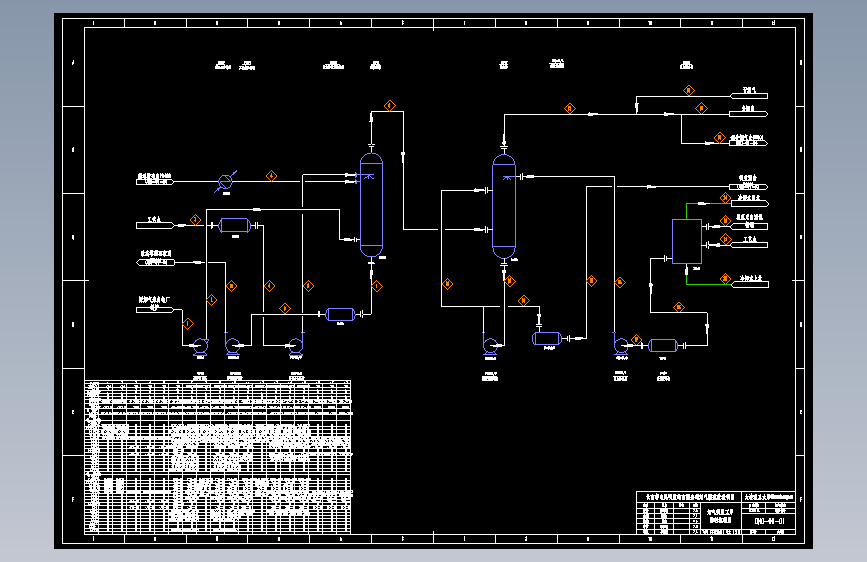Click the orange diamond below the left column's bottom outlet
The image size is (867, 562).
[377, 286]
